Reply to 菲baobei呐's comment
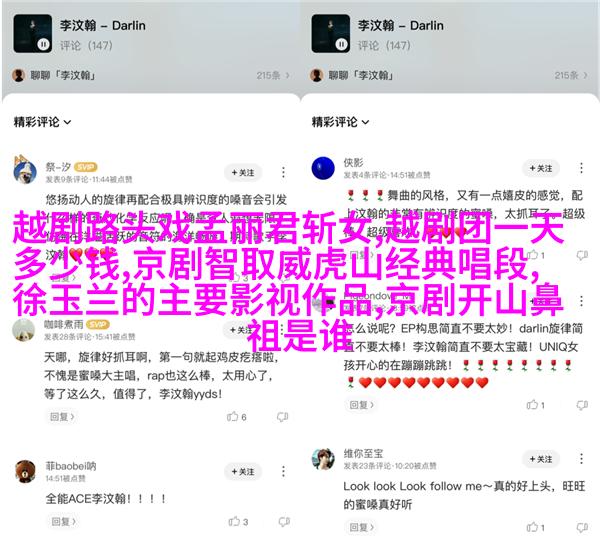This screenshot has height=555, width=600. (64, 521)
